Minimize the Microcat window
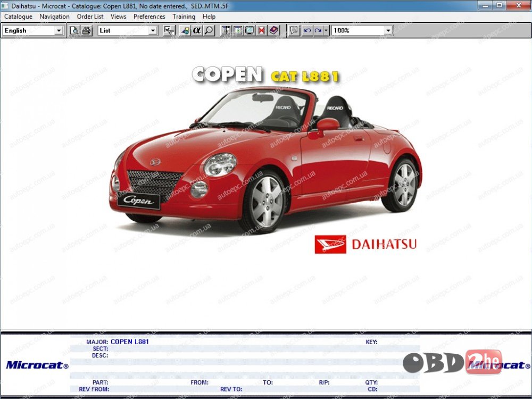Image resolution: width=532 pixels, height=399 pixels. (x=485, y=5)
